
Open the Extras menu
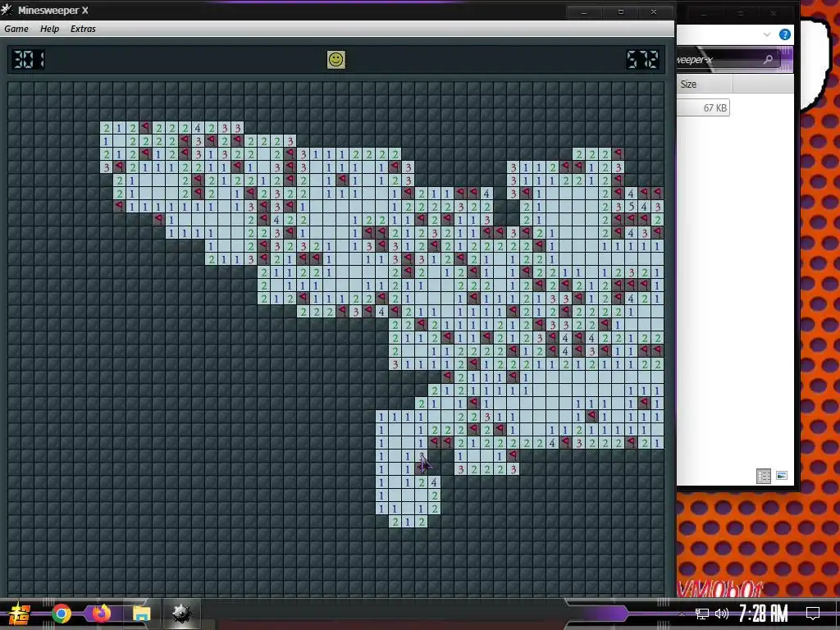[x=83, y=29]
